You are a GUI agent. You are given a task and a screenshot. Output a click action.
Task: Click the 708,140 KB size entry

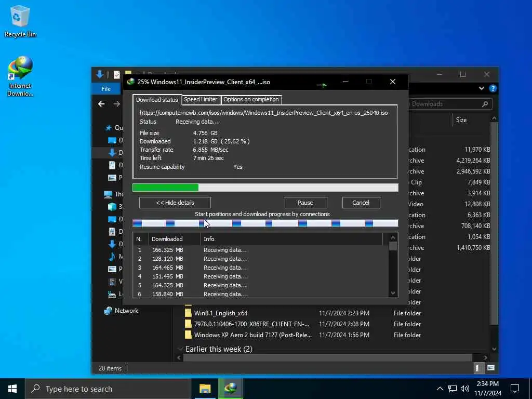(475, 226)
